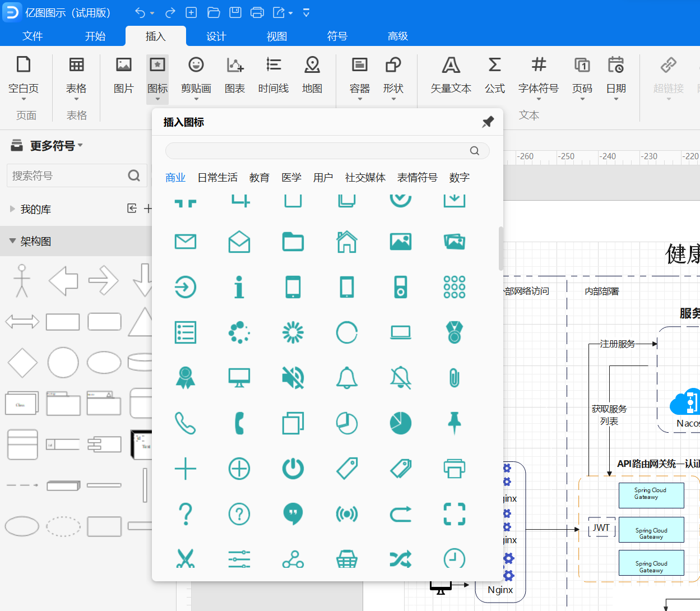Click 公式 button

(x=495, y=75)
